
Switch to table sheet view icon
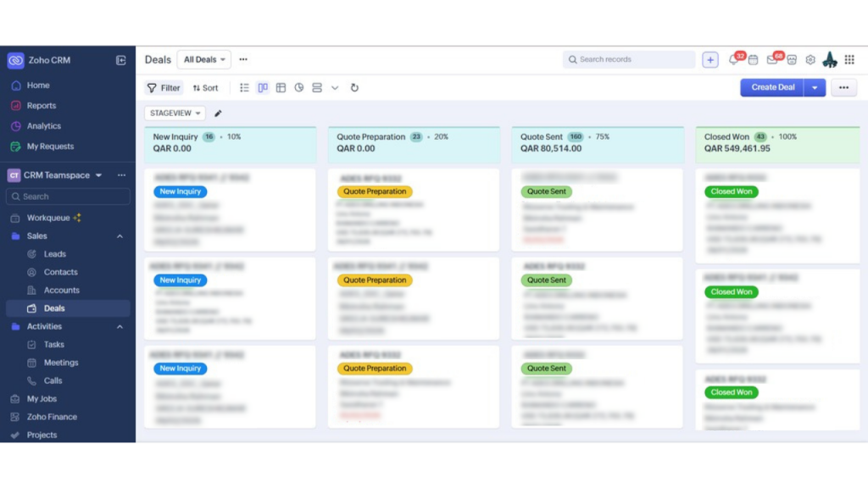(281, 88)
